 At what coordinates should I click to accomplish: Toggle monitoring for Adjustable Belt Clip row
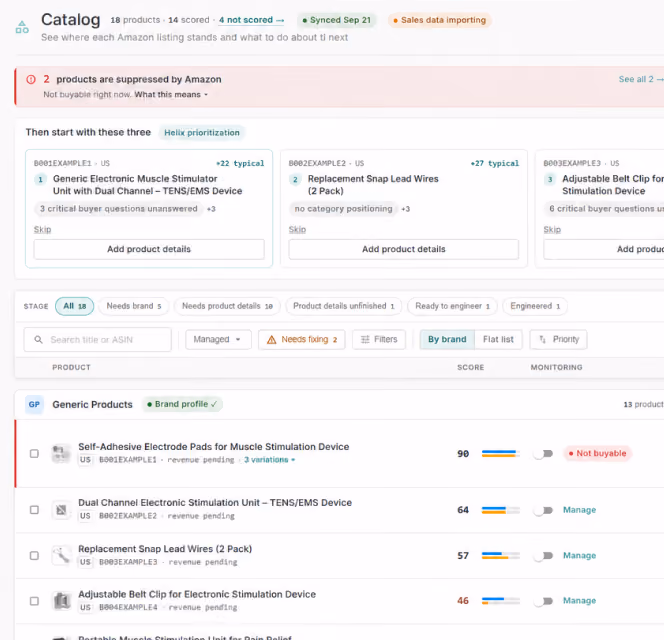(x=543, y=601)
